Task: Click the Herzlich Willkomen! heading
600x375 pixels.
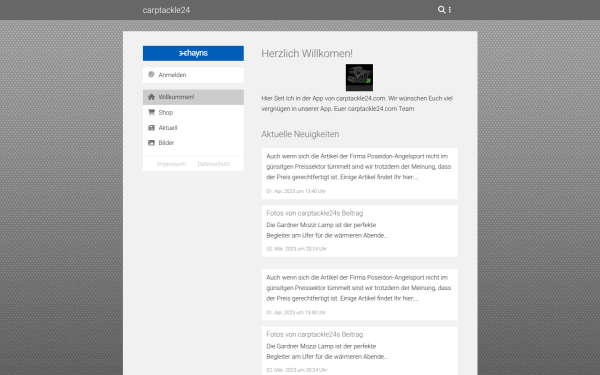Action: point(307,54)
